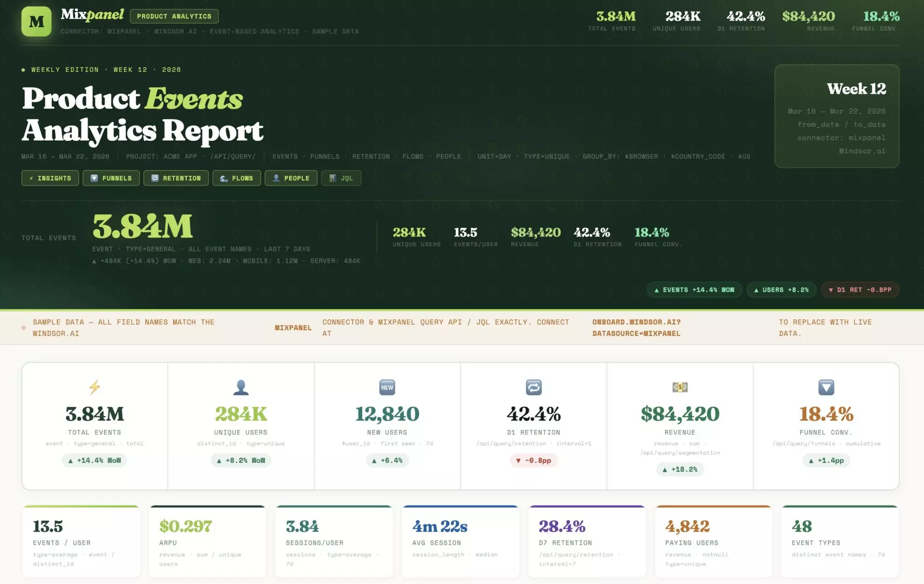
Task: Select the People person icon
Action: tap(275, 178)
